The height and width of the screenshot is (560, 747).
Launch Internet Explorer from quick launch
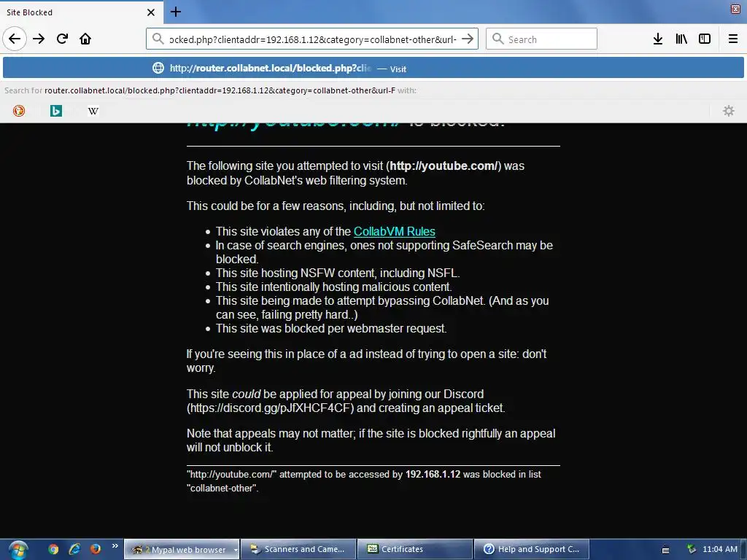coord(74,549)
